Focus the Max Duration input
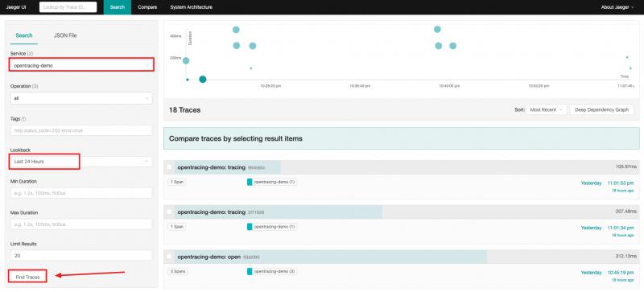The height and width of the screenshot is (292, 644). tap(81, 224)
